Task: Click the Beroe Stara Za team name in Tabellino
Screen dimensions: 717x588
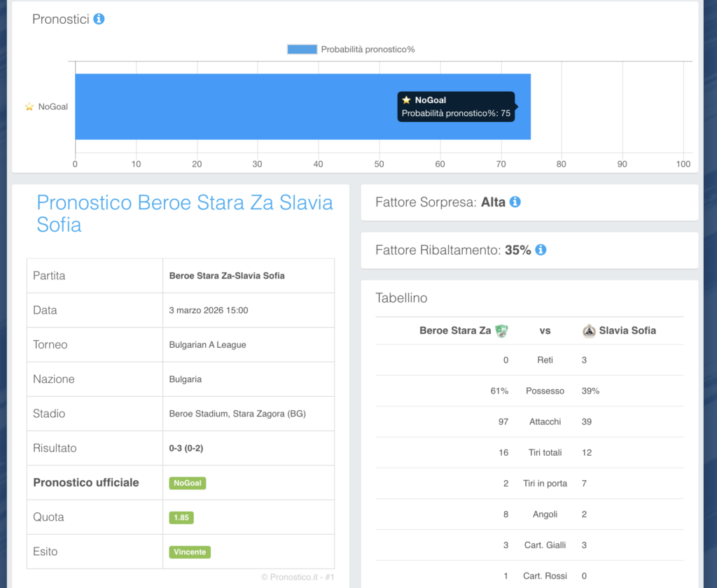Action: [455, 331]
